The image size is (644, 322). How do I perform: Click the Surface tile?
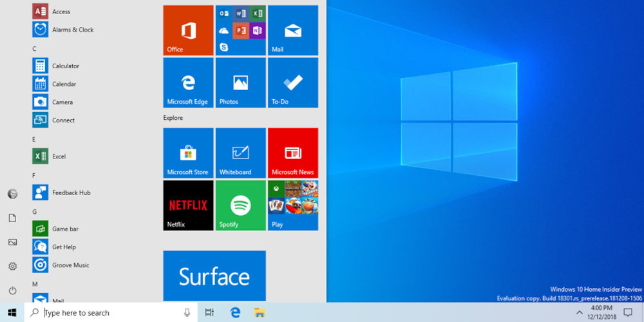(x=214, y=276)
